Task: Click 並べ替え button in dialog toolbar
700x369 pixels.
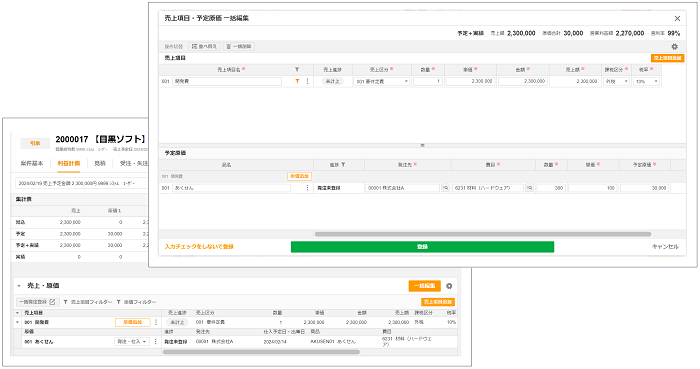Action: pos(204,46)
